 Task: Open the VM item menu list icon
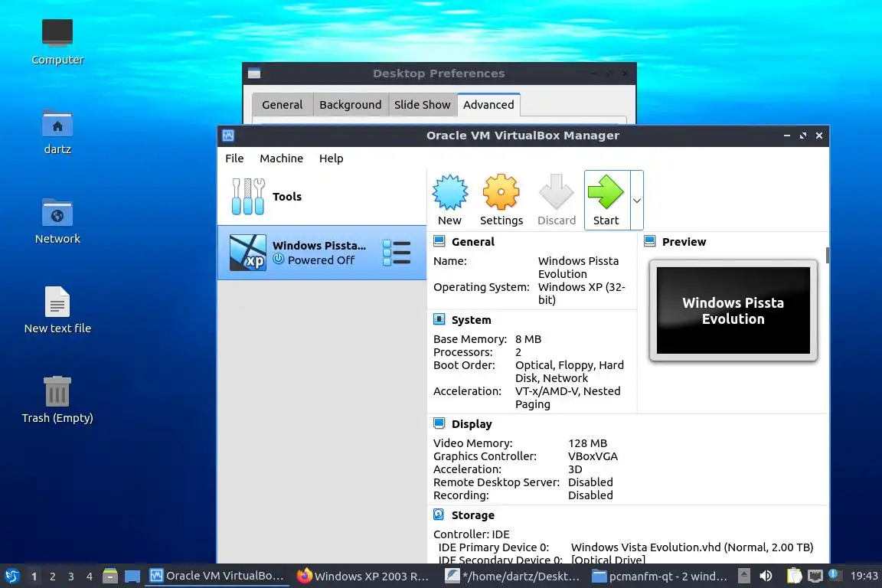[x=397, y=253]
